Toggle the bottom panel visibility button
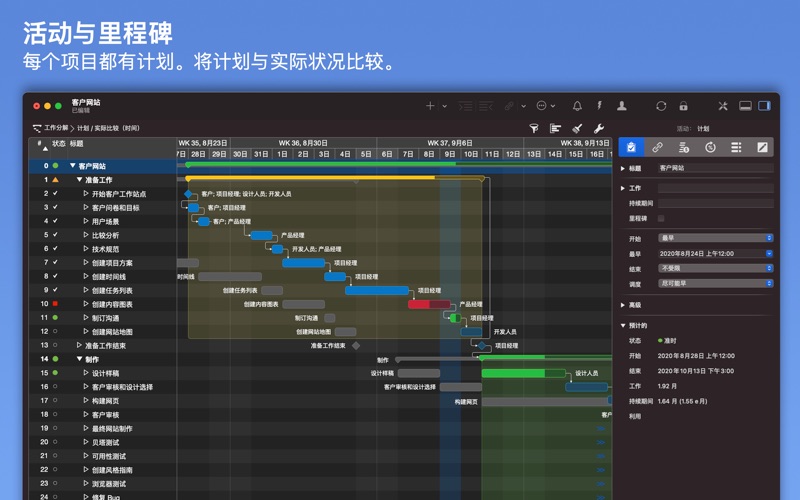The height and width of the screenshot is (500, 800). click(745, 106)
